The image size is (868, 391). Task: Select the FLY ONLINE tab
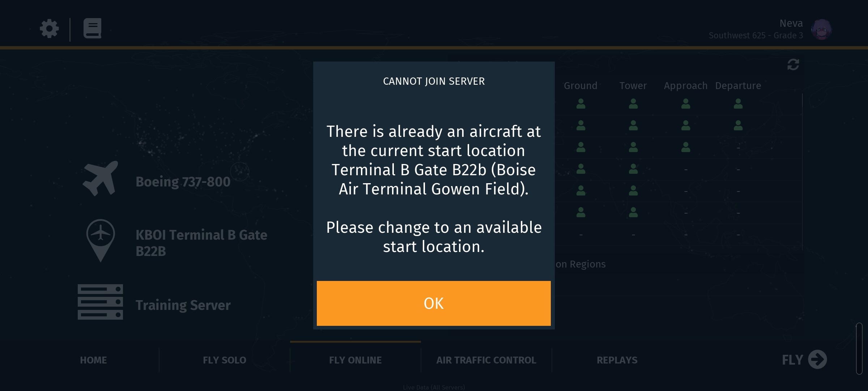(355, 360)
